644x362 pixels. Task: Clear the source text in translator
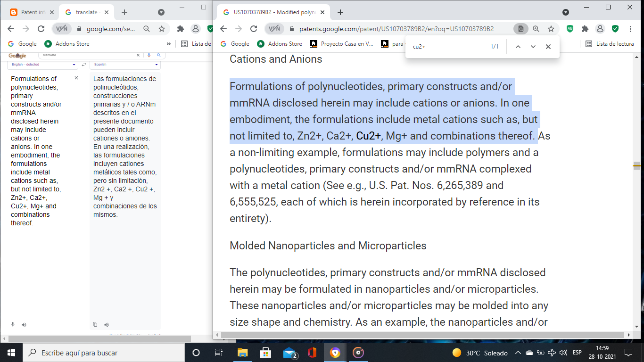click(x=76, y=78)
